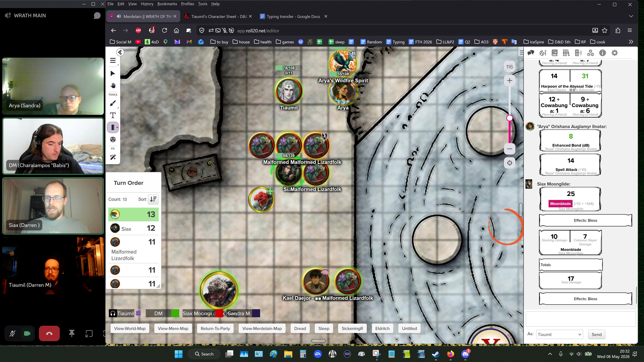The width and height of the screenshot is (644, 362).
Task: Expand the list all tabs chevron
Action: pyautogui.click(x=631, y=16)
